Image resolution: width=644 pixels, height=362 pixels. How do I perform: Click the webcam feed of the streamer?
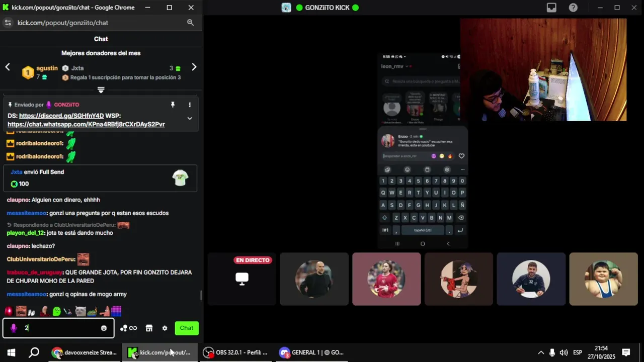[543, 70]
